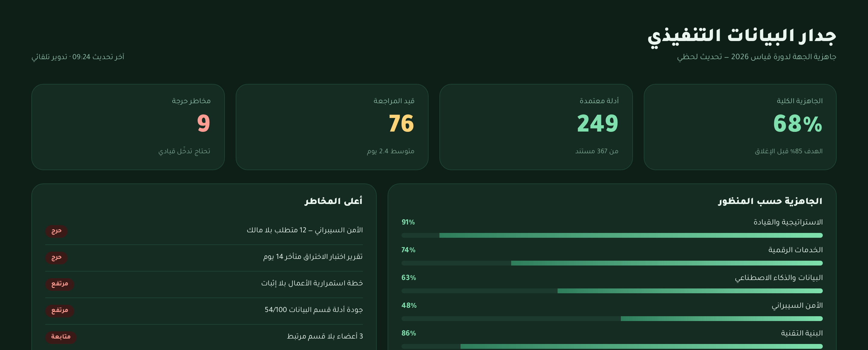Click تحتاج تدخّل قيادي note
The height and width of the screenshot is (350, 868).
pyautogui.click(x=184, y=151)
